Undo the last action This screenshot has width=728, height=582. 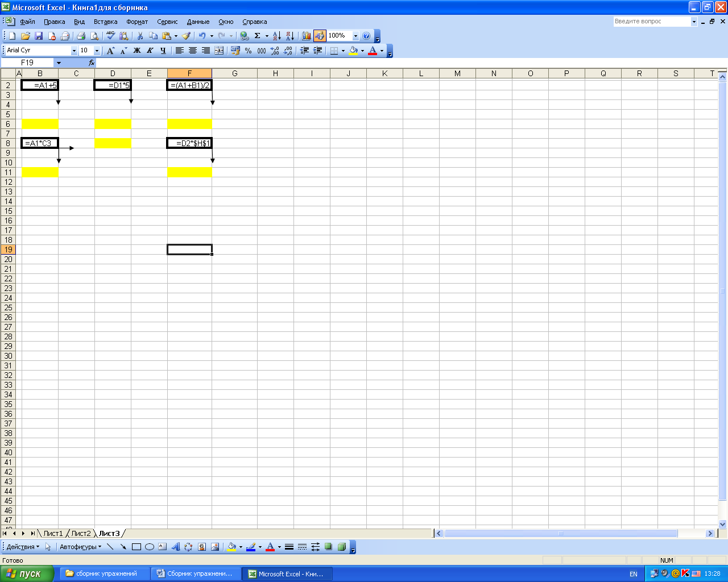202,36
